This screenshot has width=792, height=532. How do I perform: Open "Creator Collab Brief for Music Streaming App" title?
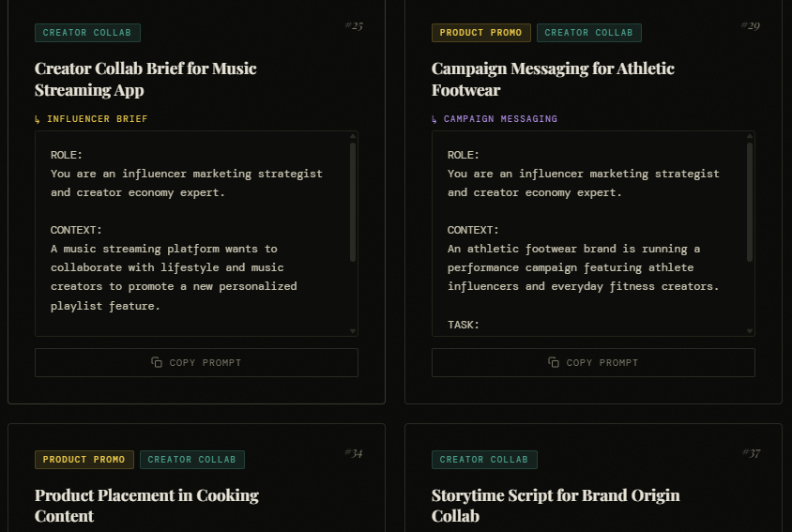(x=145, y=79)
